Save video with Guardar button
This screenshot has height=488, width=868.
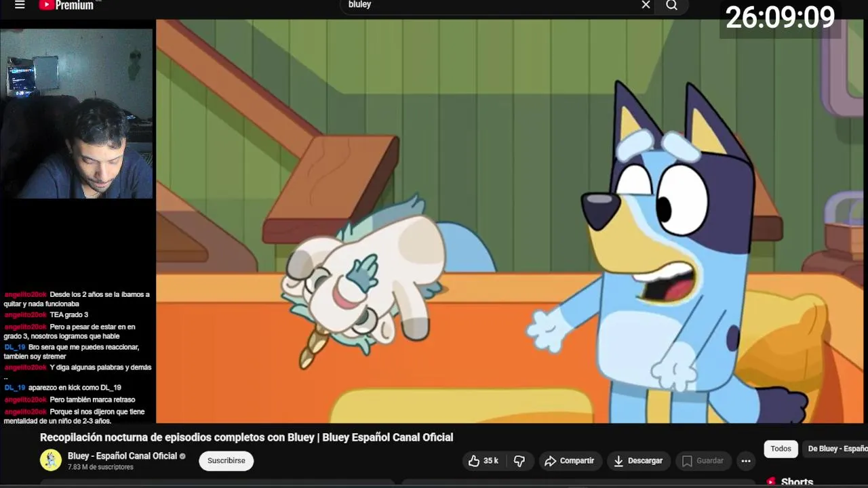point(703,461)
